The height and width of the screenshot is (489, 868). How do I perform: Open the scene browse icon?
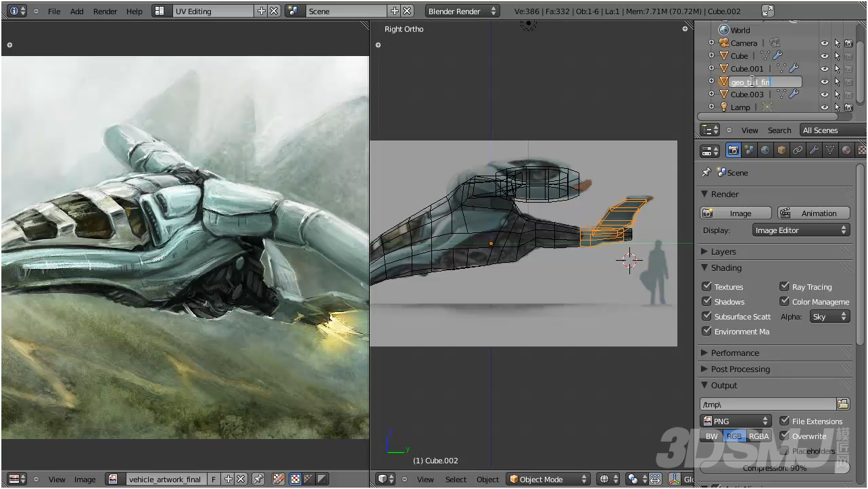click(293, 11)
